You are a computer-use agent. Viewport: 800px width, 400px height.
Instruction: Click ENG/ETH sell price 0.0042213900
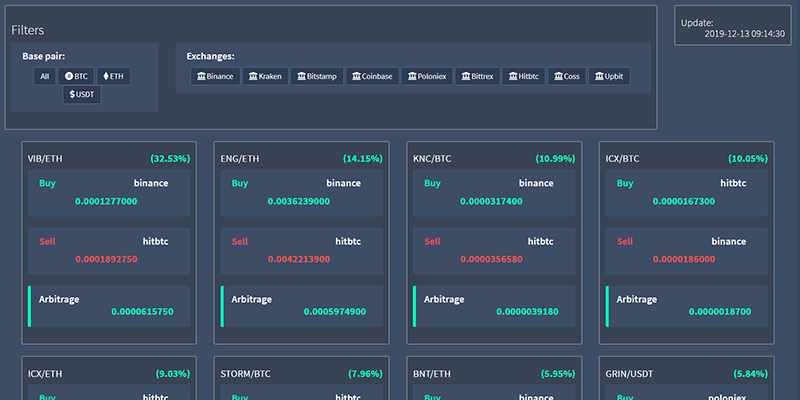pos(298,259)
